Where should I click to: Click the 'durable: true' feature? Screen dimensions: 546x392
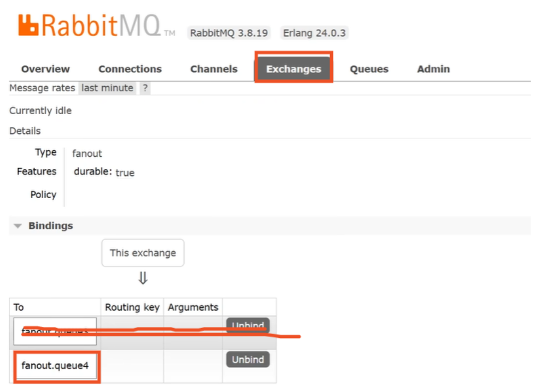pos(104,172)
